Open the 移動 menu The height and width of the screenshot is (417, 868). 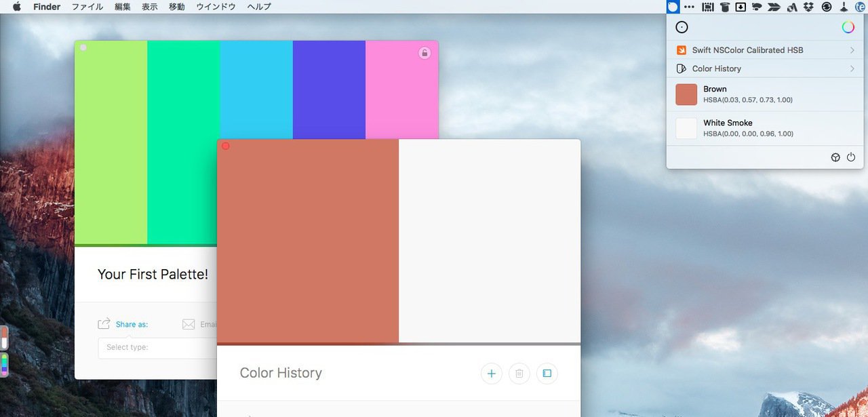coord(177,7)
